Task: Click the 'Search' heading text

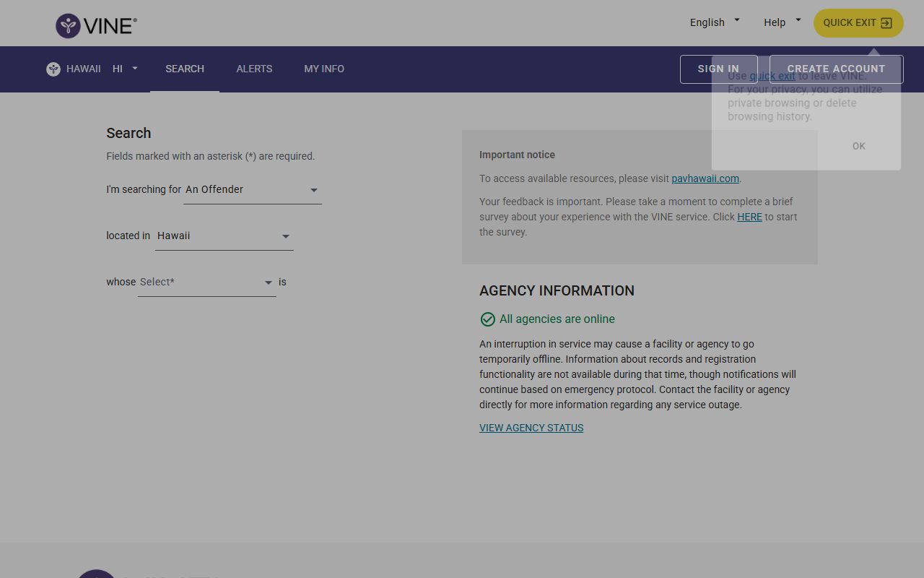Action: coord(128,133)
